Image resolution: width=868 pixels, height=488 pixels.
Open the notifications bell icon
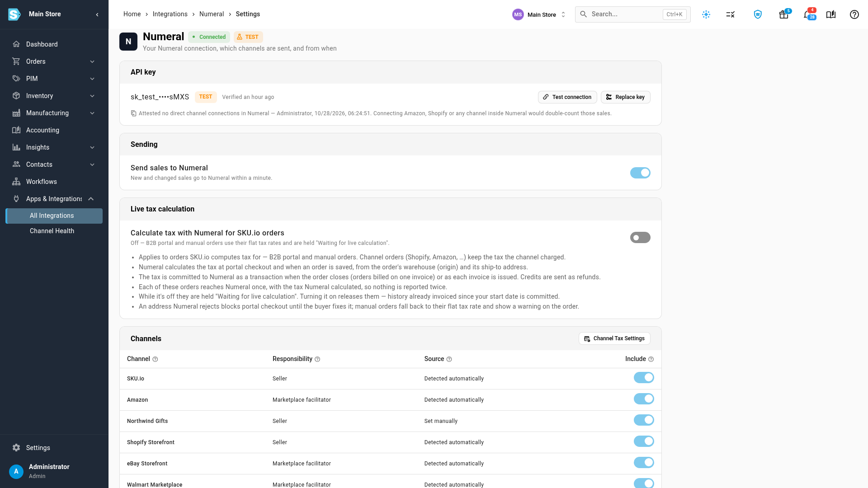(808, 14)
